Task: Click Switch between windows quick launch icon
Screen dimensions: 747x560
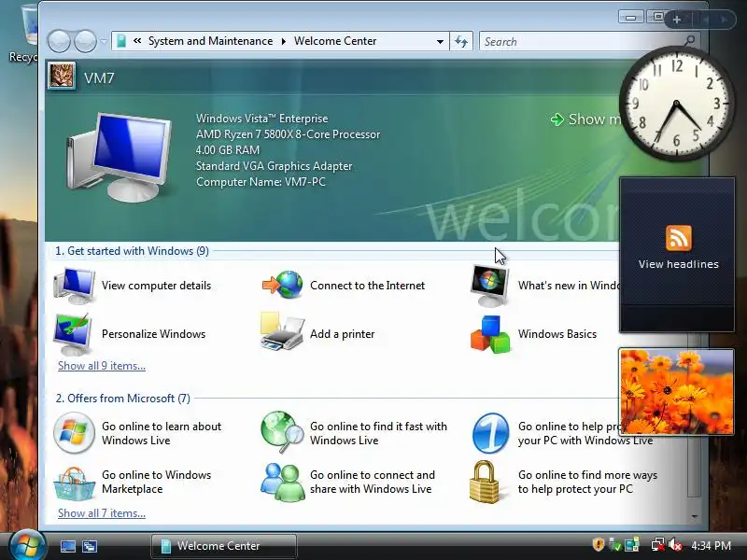Action: click(x=89, y=546)
